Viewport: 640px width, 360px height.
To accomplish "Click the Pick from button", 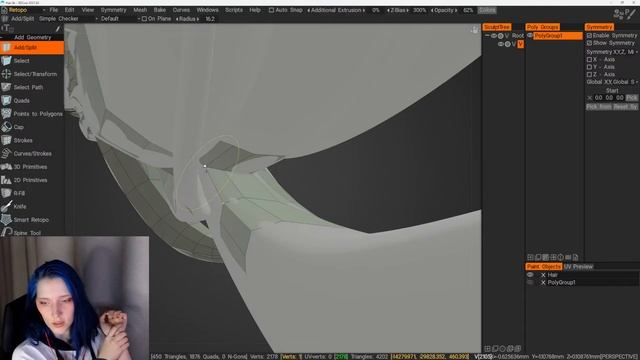I will [599, 107].
